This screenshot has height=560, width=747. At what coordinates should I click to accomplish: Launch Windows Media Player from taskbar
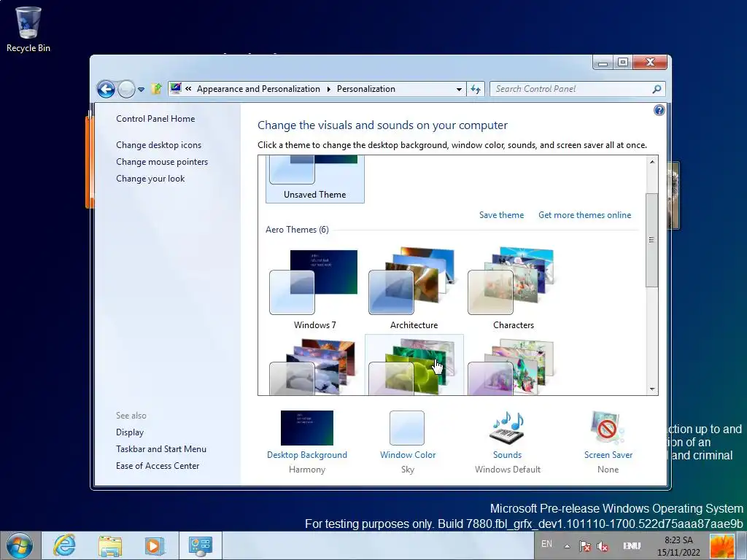pyautogui.click(x=155, y=545)
